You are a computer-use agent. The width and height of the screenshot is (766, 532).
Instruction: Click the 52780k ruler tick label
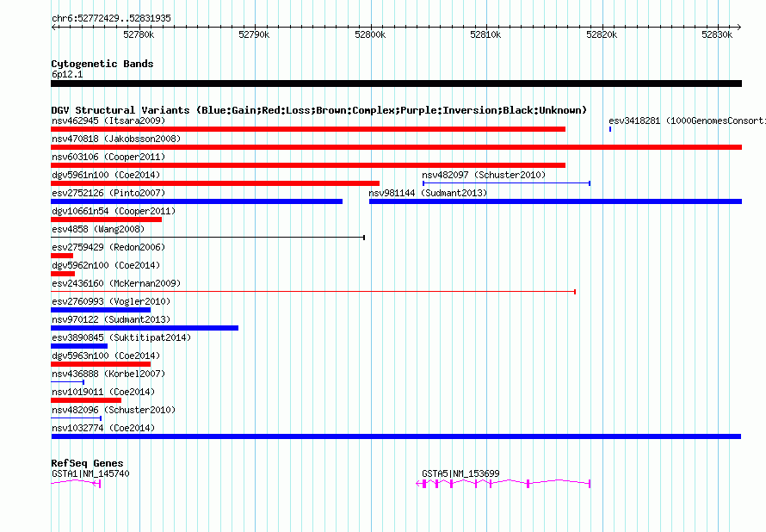click(139, 34)
